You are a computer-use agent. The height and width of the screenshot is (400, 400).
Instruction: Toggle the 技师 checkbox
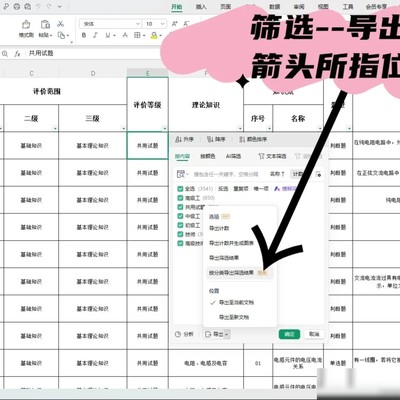click(x=180, y=234)
